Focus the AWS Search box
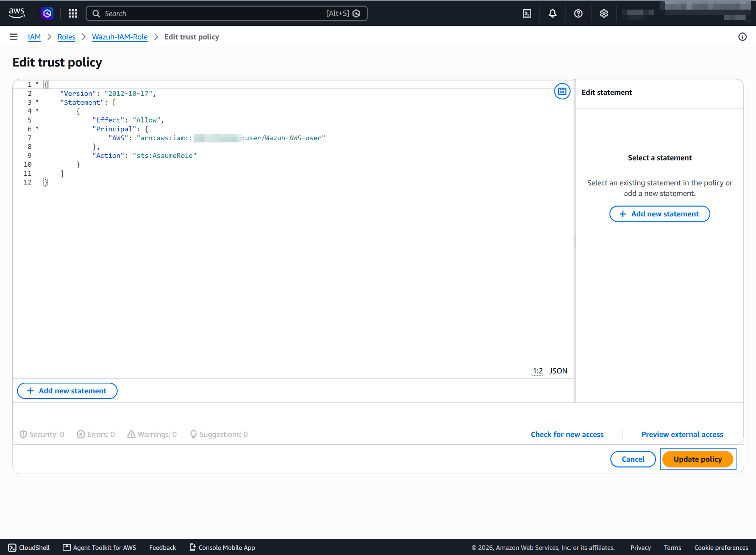This screenshot has width=756, height=555. pyautogui.click(x=227, y=14)
